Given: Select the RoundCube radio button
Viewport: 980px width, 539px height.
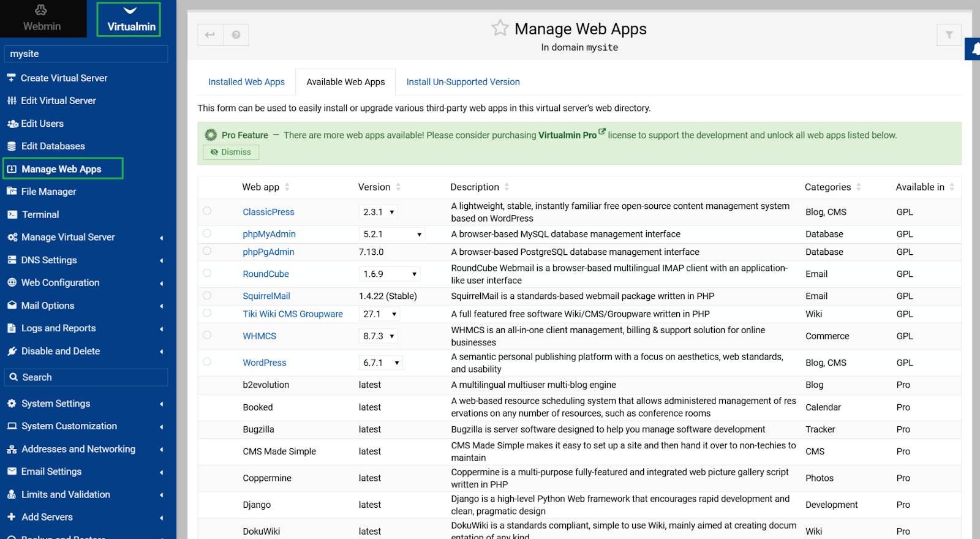Looking at the screenshot, I should coord(207,273).
